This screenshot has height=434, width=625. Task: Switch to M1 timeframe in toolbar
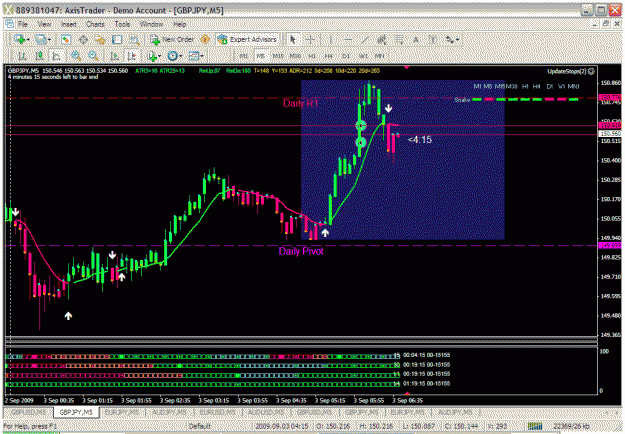244,56
